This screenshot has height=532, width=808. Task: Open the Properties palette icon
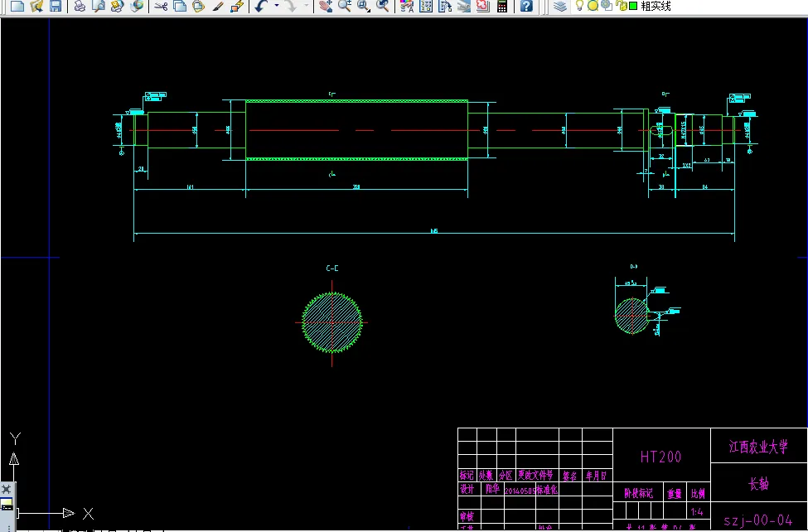[407, 6]
